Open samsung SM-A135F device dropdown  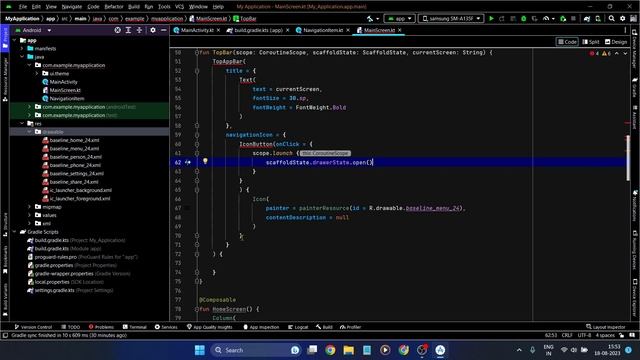[x=451, y=19]
